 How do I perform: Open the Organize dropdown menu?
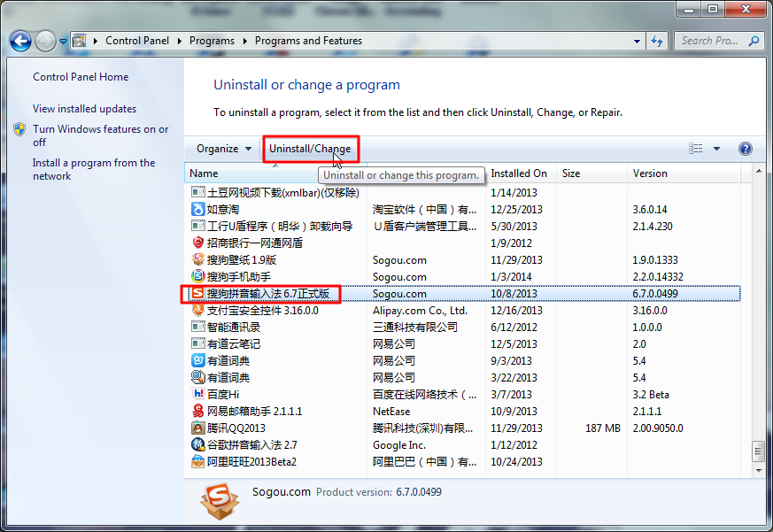click(x=224, y=149)
